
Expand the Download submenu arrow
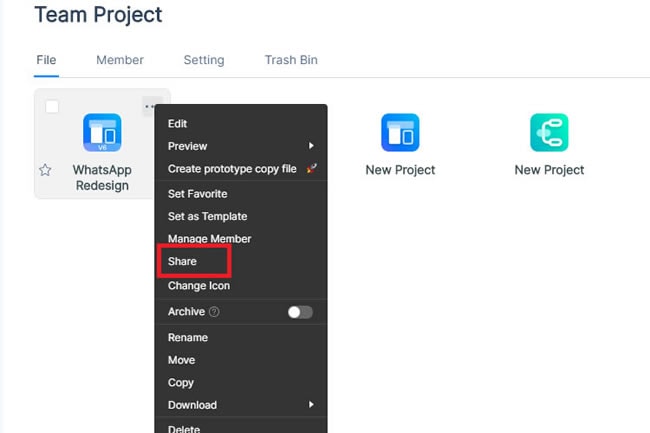tap(311, 404)
